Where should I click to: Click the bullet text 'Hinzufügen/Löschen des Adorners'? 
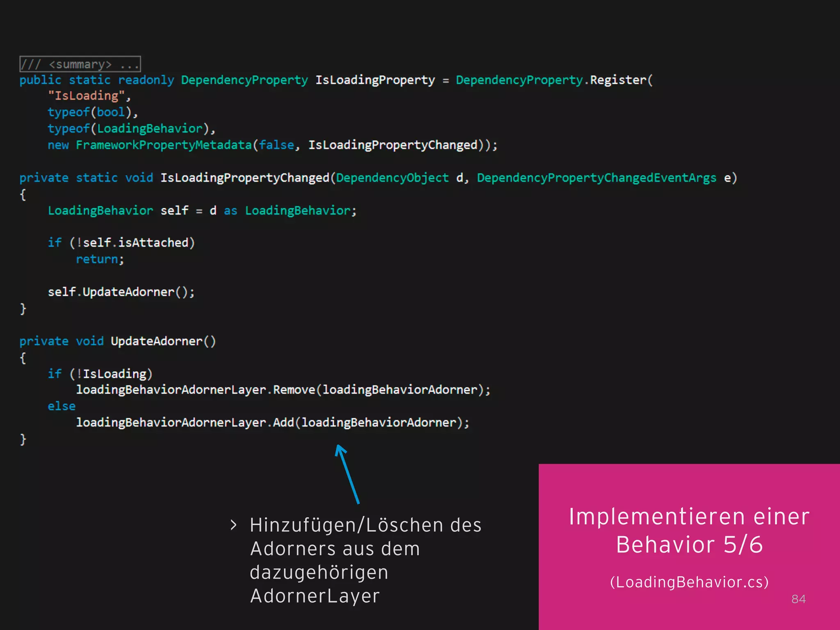[x=365, y=536]
